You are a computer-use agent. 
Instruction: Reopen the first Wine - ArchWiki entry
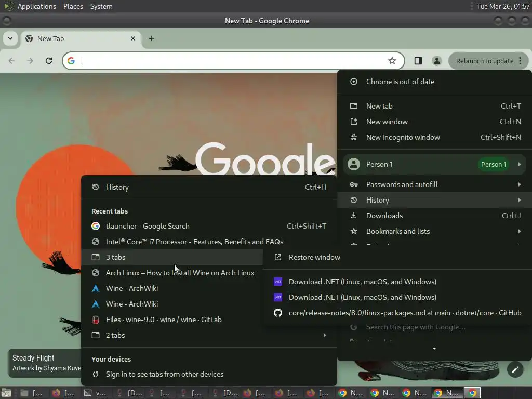coord(172,288)
